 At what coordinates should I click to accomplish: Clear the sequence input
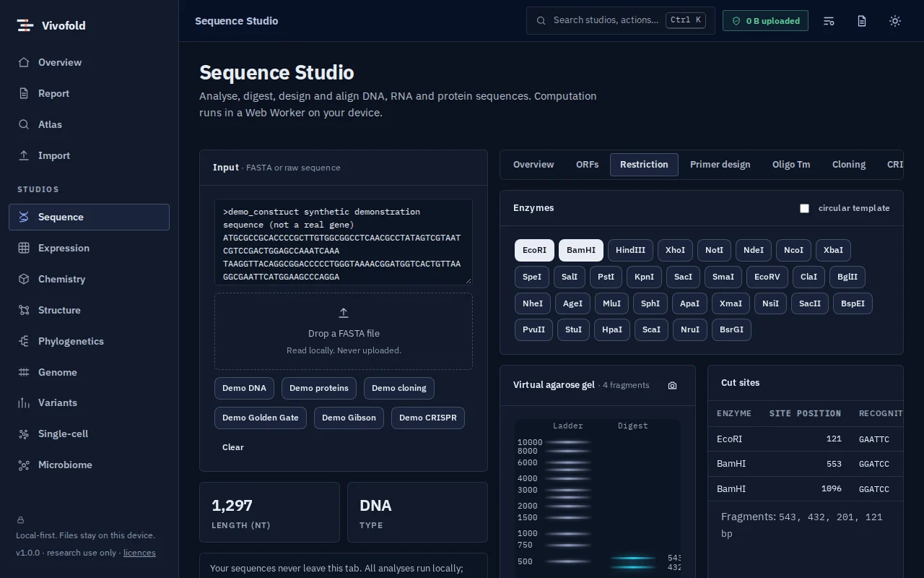click(232, 447)
